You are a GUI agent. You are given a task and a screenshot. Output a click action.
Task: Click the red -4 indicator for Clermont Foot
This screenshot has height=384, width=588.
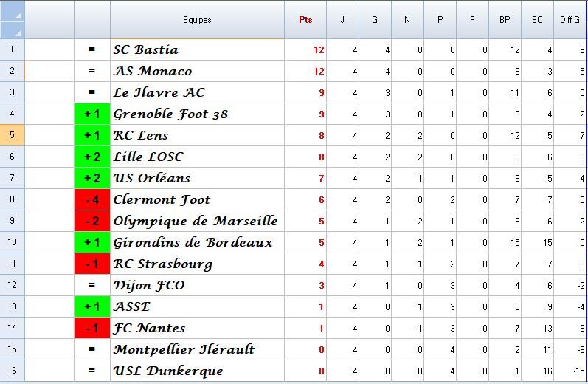point(92,200)
